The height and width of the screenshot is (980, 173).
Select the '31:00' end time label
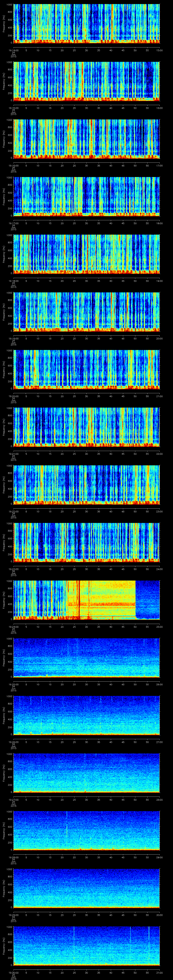160,972
